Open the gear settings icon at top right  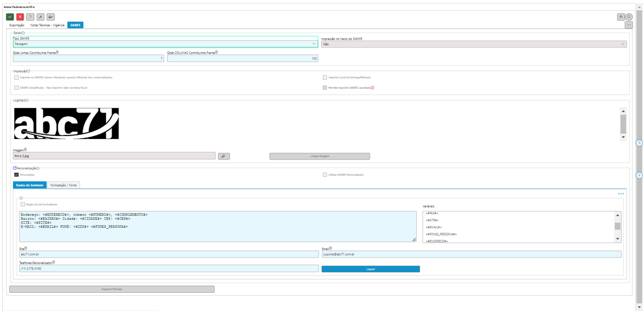(x=621, y=17)
